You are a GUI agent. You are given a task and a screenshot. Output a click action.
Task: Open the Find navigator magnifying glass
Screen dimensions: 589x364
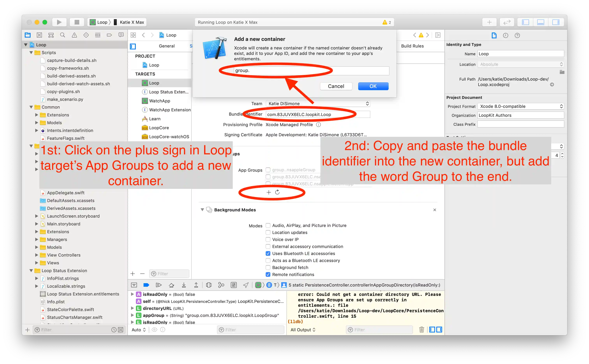(x=62, y=35)
